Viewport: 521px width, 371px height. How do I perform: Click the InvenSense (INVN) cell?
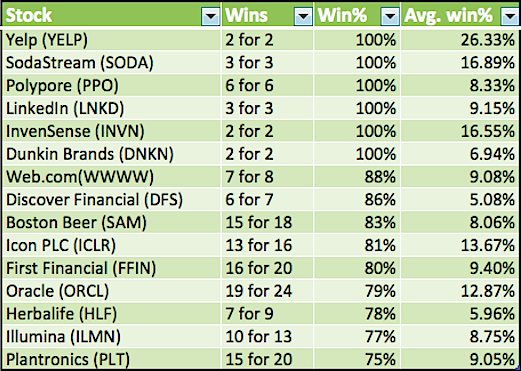(111, 131)
